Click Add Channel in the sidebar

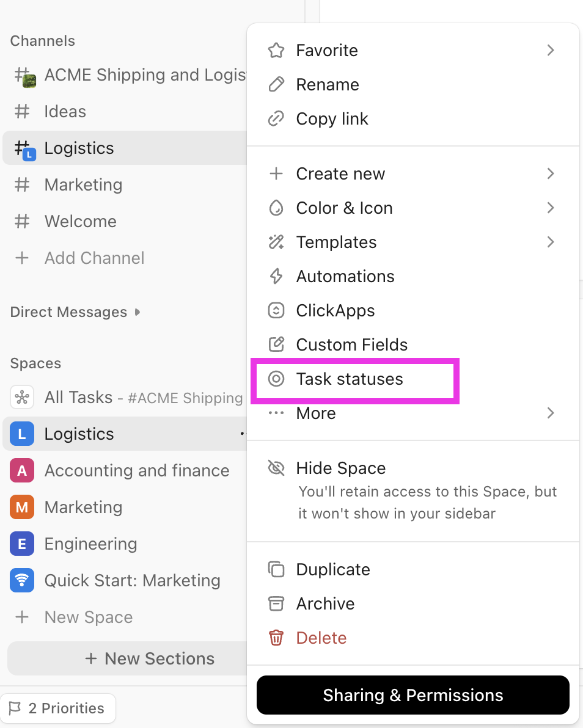click(x=94, y=258)
